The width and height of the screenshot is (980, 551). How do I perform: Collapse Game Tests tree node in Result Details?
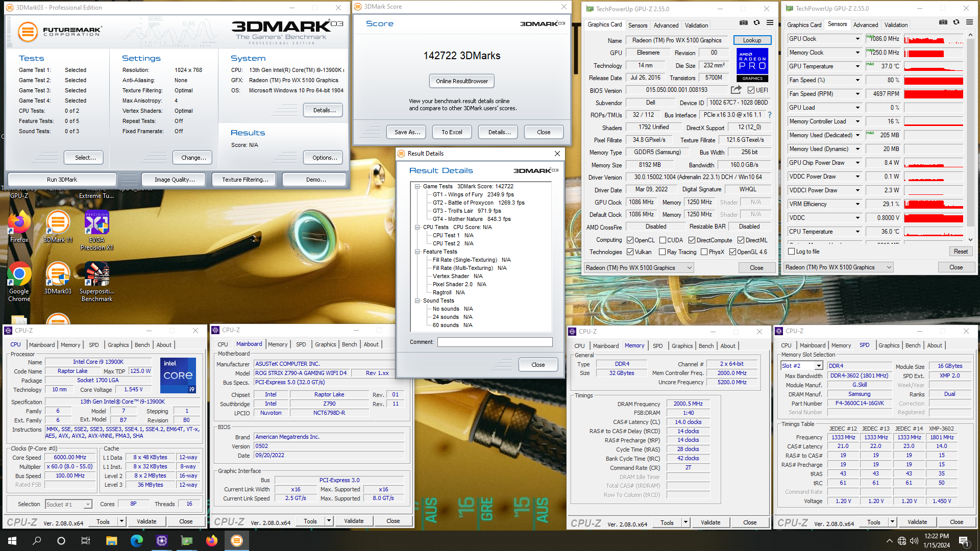[417, 186]
